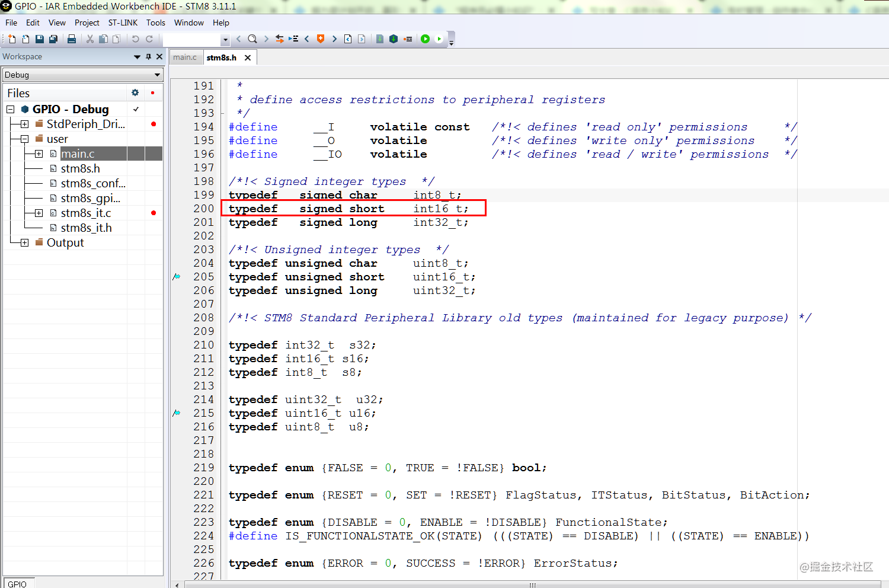Click the red dot column header in Files
The height and width of the screenshot is (588, 889).
point(153,92)
